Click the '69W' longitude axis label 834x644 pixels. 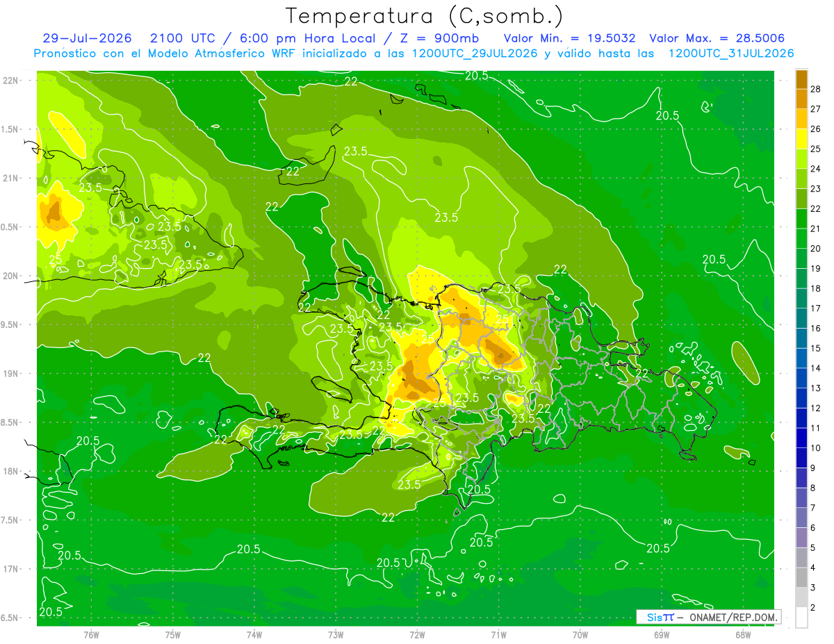pyautogui.click(x=662, y=634)
